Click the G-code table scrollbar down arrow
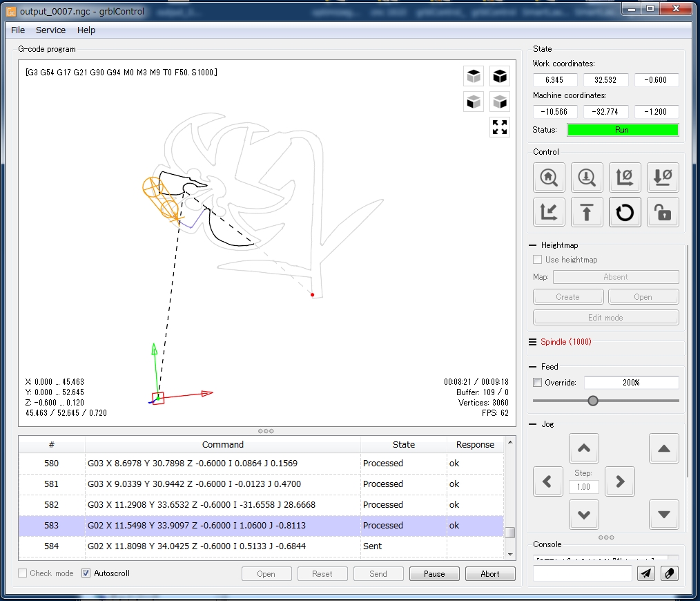This screenshot has width=700, height=601. (x=510, y=554)
